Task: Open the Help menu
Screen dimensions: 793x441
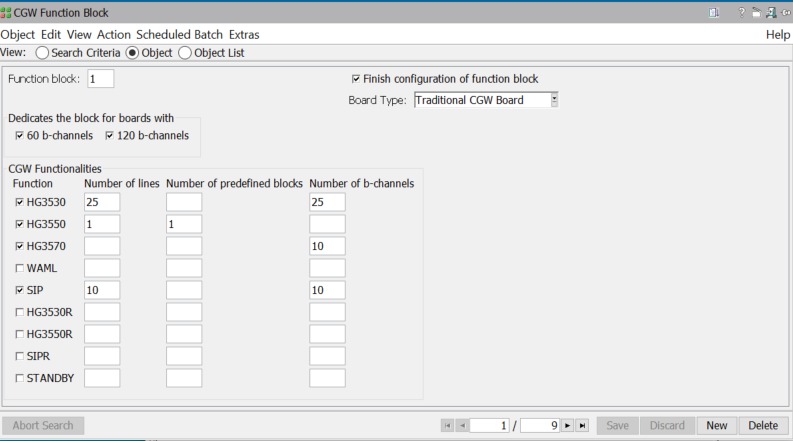Action: (x=778, y=35)
